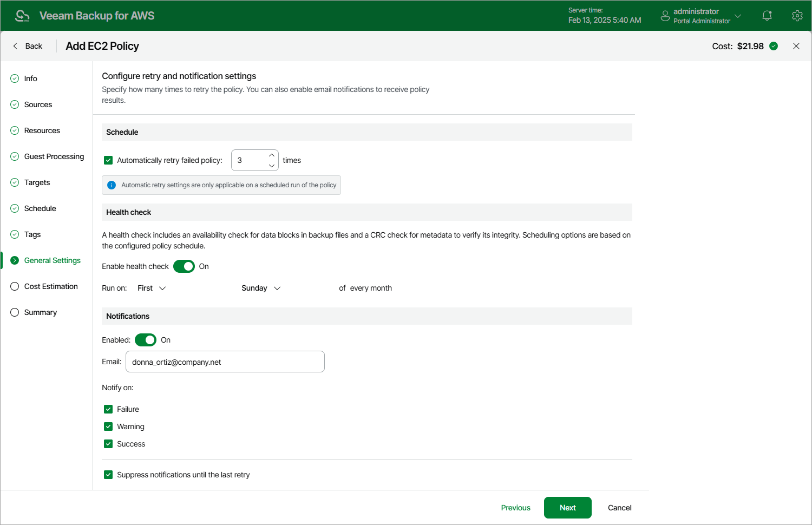Uncheck Automatically retry failed policy
812x525 pixels.
coord(108,160)
